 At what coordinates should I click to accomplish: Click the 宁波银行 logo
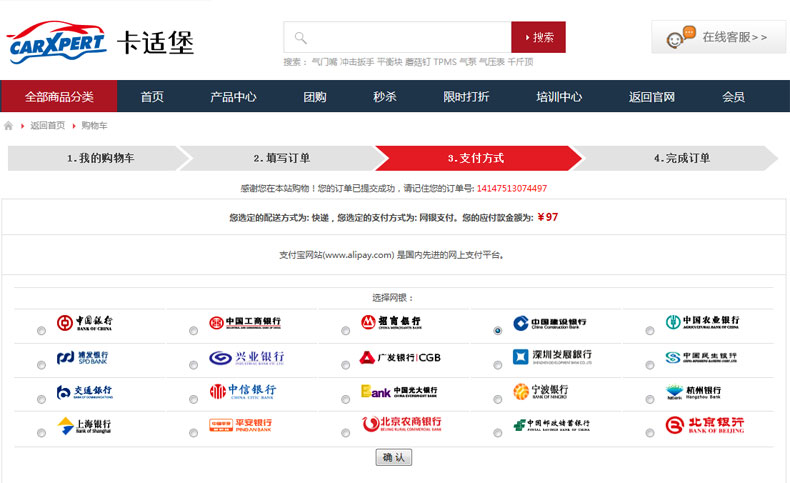click(541, 391)
